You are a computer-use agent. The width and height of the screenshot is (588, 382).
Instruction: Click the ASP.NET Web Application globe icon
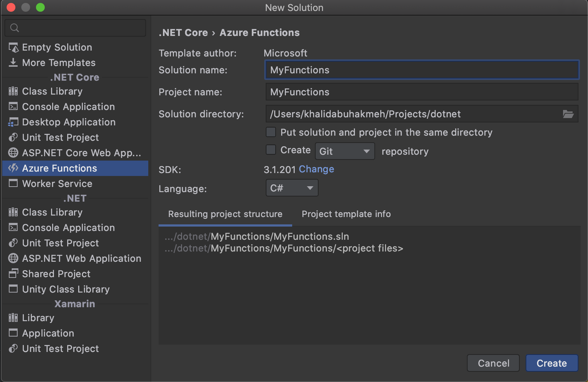[13, 258]
